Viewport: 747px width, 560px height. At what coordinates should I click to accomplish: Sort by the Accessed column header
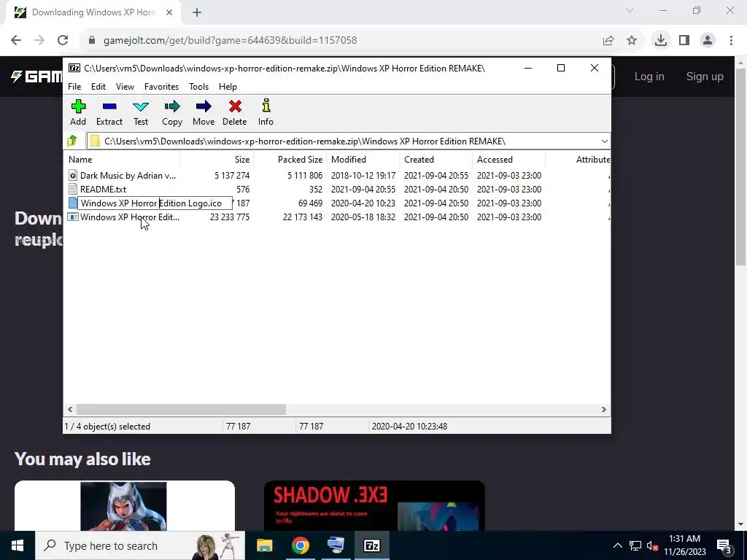point(508,160)
